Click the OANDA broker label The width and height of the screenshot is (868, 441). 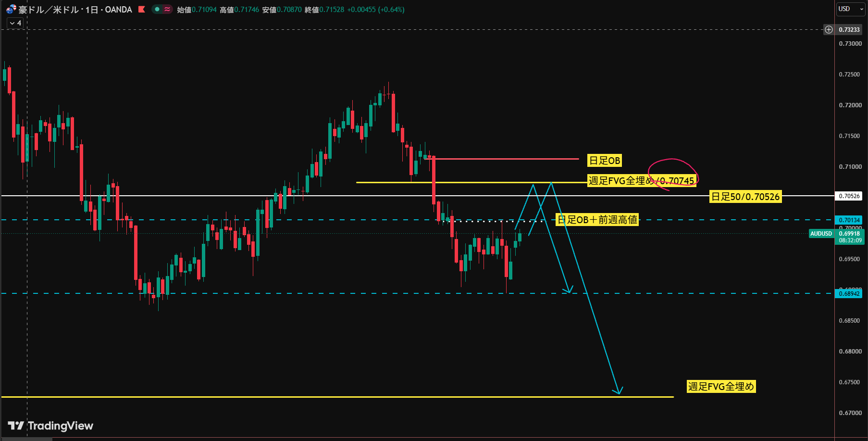point(118,10)
